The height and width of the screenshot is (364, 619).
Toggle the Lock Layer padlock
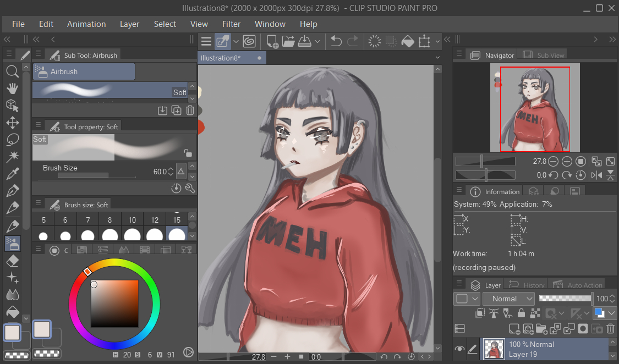(521, 313)
